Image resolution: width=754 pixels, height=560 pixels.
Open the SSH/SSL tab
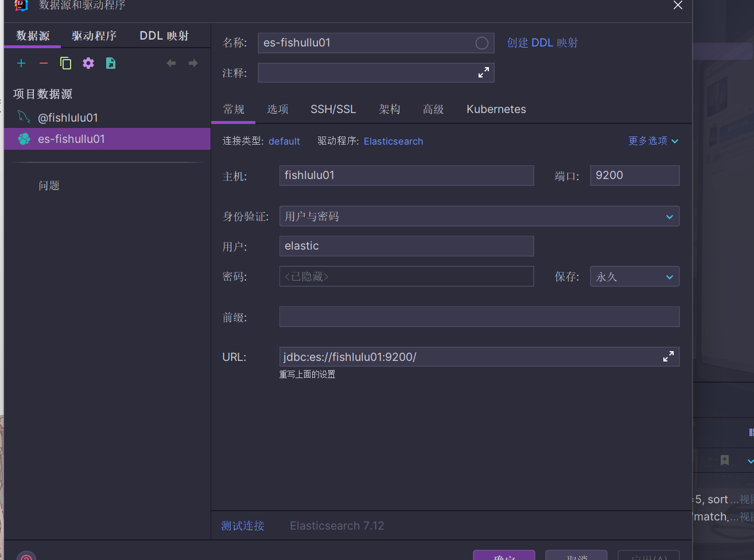coord(333,109)
